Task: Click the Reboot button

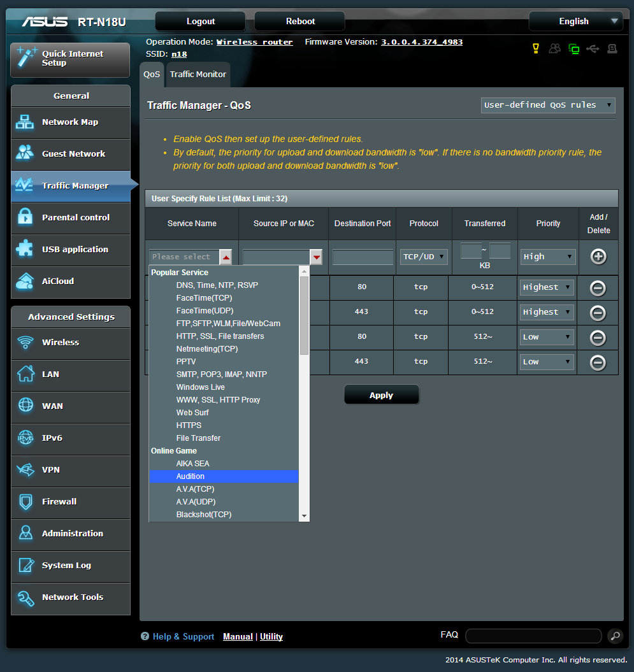Action: 300,21
